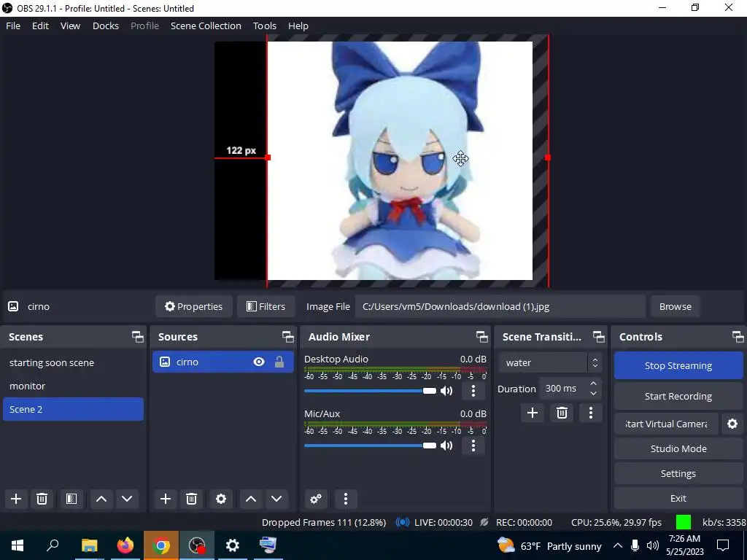The image size is (747, 560).
Task: Add a new scene with plus icon
Action: [x=16, y=499]
